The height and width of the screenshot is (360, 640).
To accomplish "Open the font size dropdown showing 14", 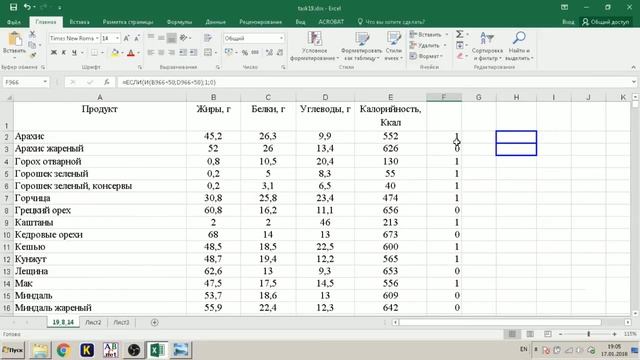I will [118, 38].
